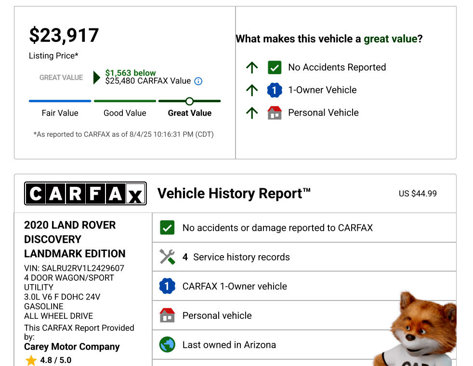Click the bold Great Value label
Image resolution: width=473 pixels, height=366 pixels.
190,113
